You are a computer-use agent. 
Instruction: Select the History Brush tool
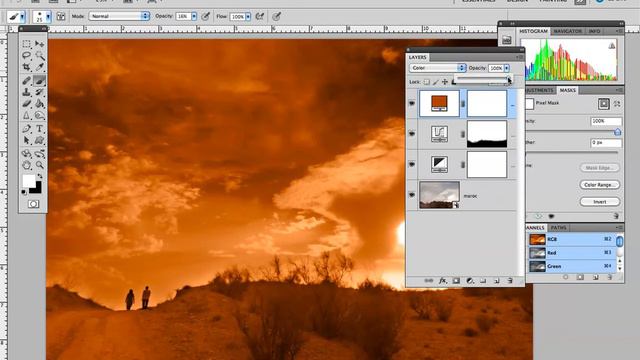click(40, 92)
